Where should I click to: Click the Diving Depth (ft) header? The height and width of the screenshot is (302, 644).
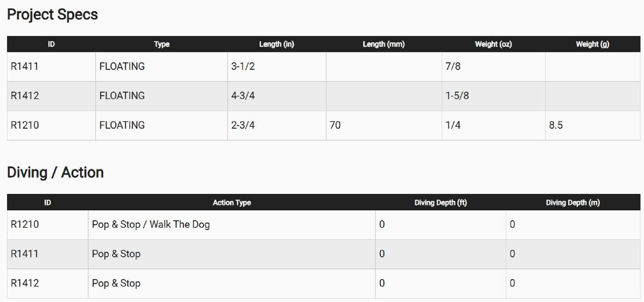[440, 203]
